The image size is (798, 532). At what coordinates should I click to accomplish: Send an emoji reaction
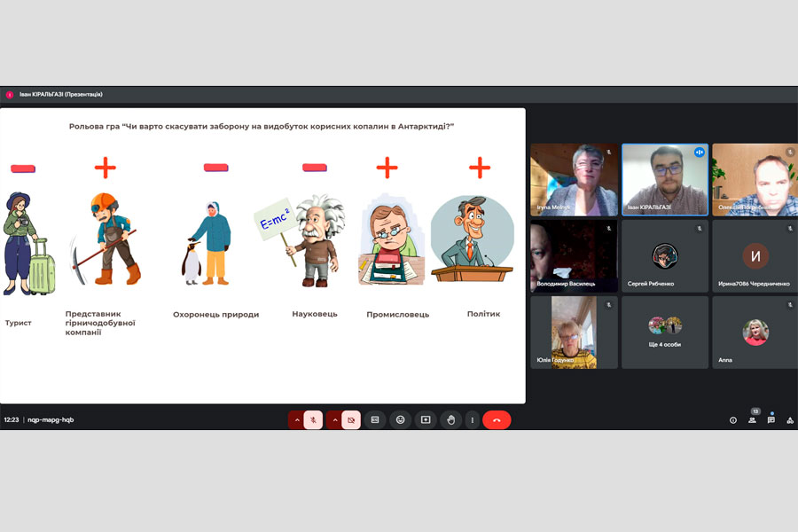pyautogui.click(x=401, y=420)
